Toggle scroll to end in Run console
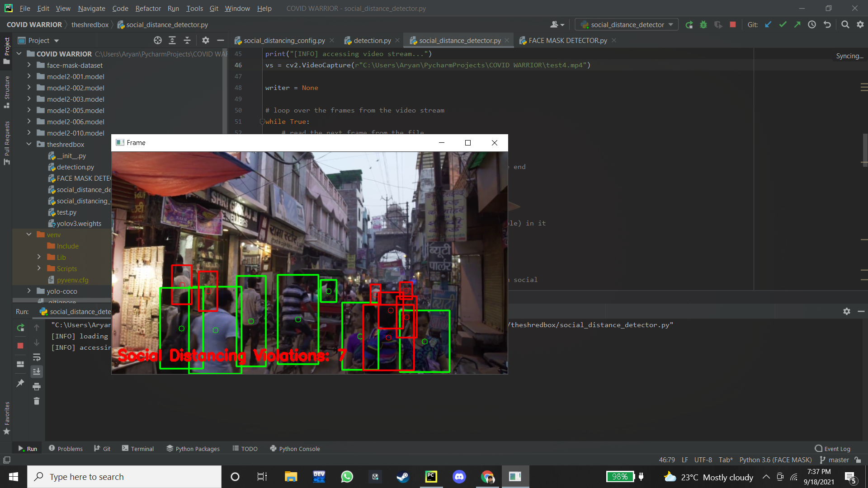 [x=37, y=372]
